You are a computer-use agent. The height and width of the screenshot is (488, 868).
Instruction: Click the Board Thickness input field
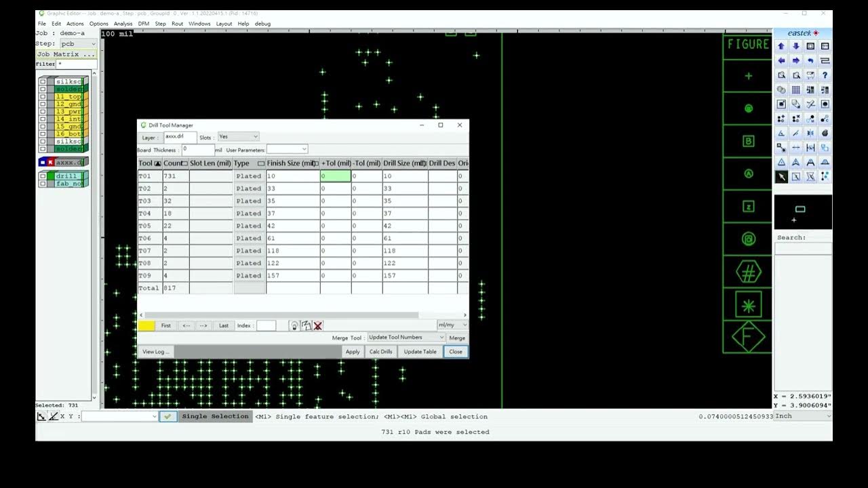(x=198, y=149)
